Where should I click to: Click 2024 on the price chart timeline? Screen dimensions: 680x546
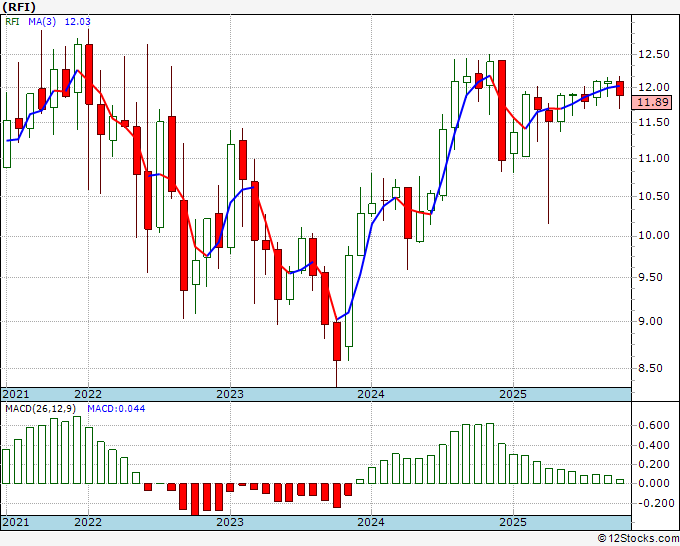coord(371,394)
